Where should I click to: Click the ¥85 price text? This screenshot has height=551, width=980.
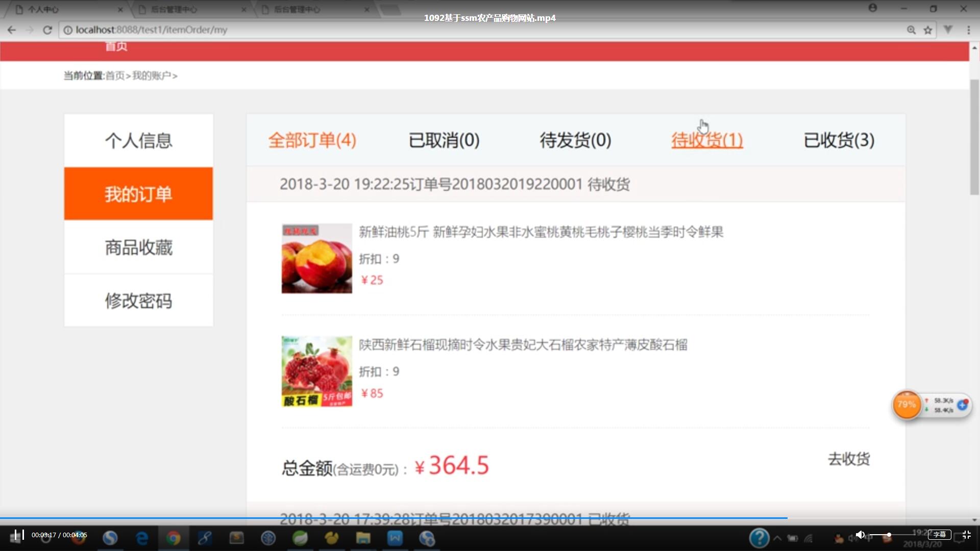[x=372, y=393]
